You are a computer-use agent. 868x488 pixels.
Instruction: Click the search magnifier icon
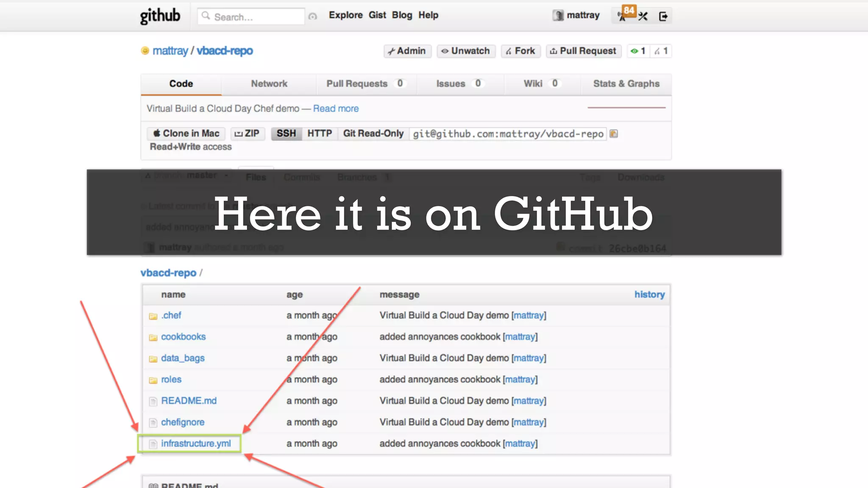206,16
